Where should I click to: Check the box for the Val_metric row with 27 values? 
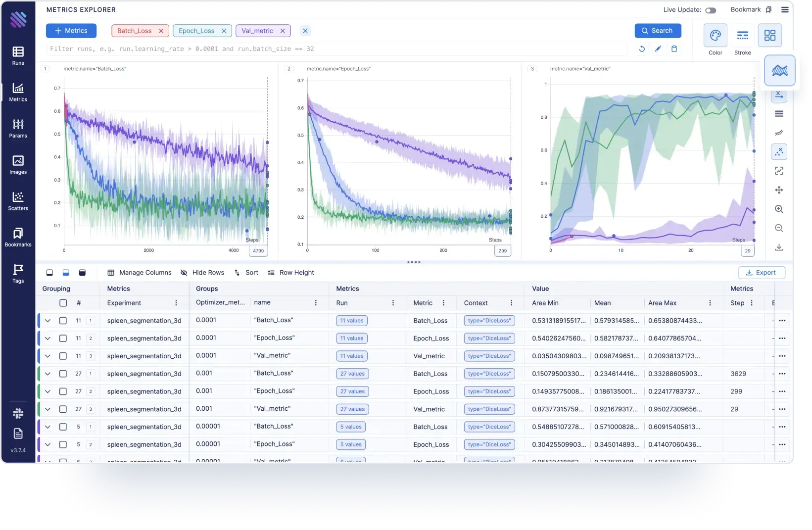(x=63, y=409)
